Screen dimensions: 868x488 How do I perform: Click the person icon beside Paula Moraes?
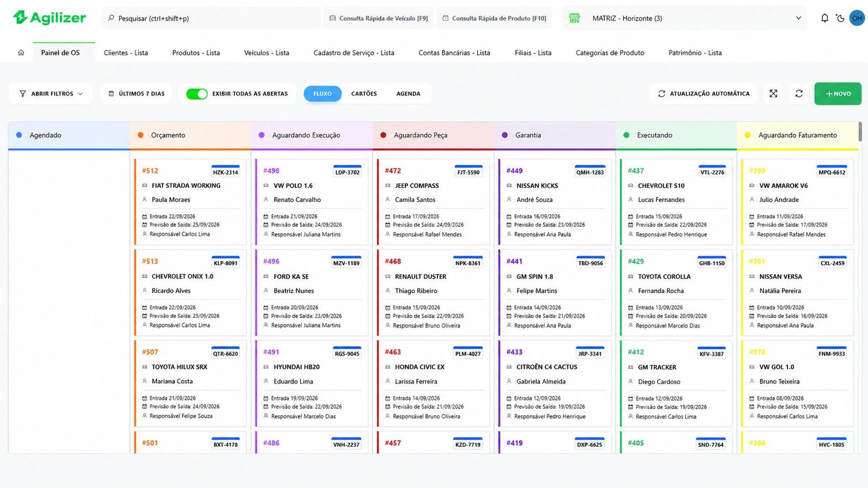pyautogui.click(x=145, y=200)
